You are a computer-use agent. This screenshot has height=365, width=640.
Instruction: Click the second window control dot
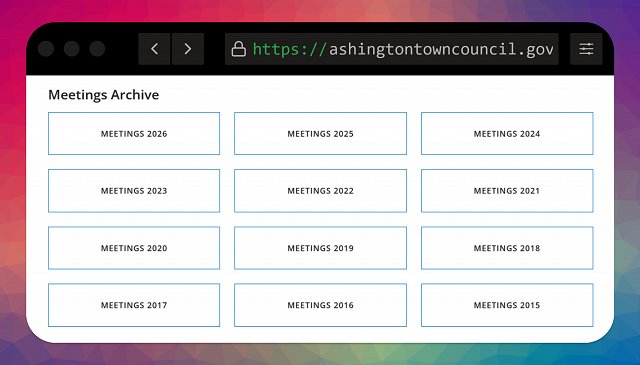click(x=71, y=49)
